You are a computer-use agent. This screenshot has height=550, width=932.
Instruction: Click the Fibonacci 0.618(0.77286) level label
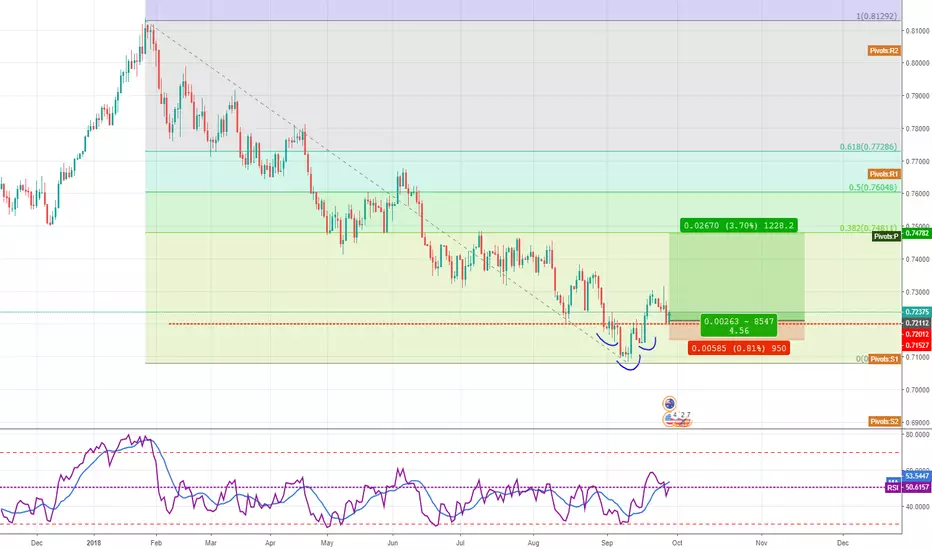click(868, 146)
